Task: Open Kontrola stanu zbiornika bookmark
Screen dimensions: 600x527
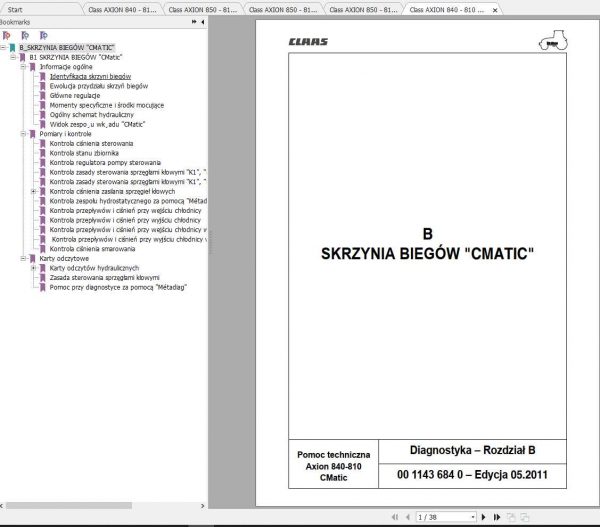Action: click(x=84, y=153)
